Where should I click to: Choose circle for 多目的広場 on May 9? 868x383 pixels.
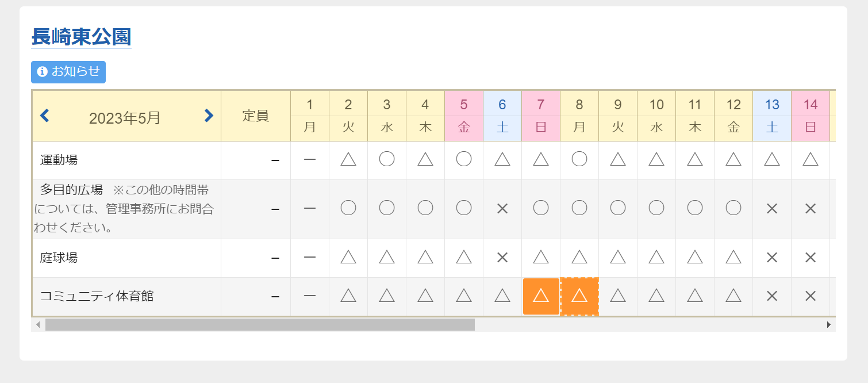click(618, 209)
